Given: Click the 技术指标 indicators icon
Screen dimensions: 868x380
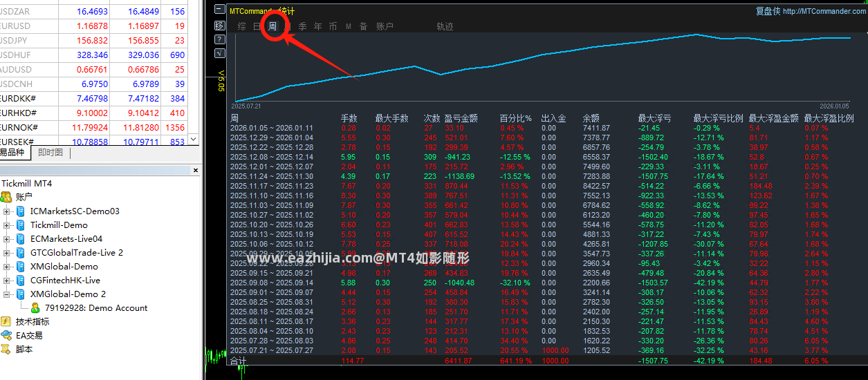Looking at the screenshot, I should 6,321.
